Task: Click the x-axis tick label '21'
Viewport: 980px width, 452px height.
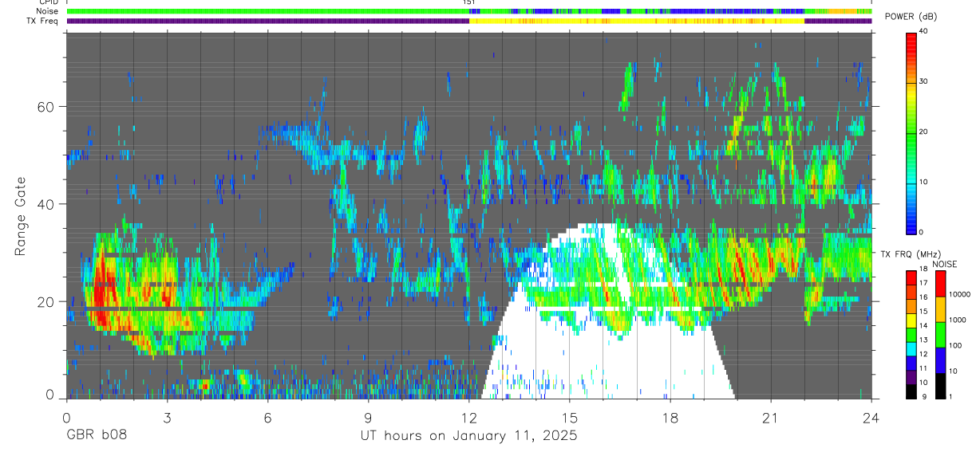Action: click(771, 418)
